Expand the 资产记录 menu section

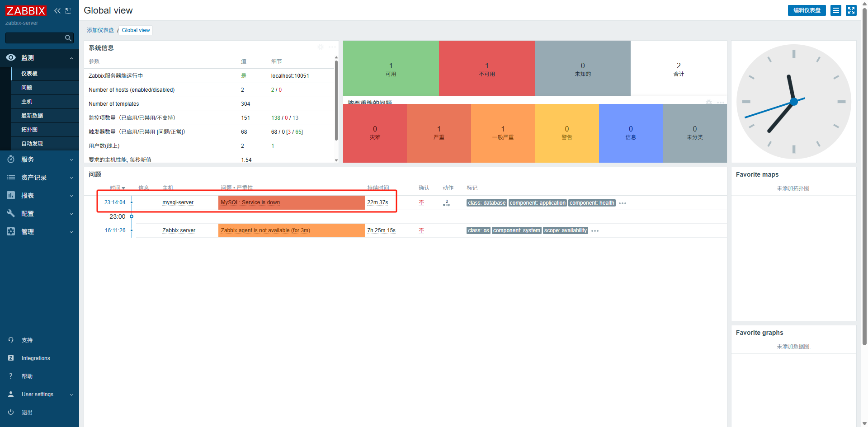point(71,178)
